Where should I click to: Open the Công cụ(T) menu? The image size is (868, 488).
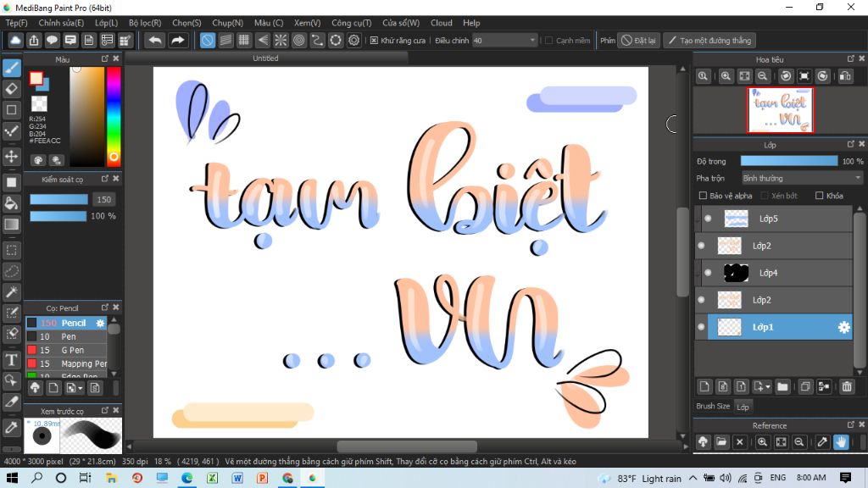tap(352, 23)
